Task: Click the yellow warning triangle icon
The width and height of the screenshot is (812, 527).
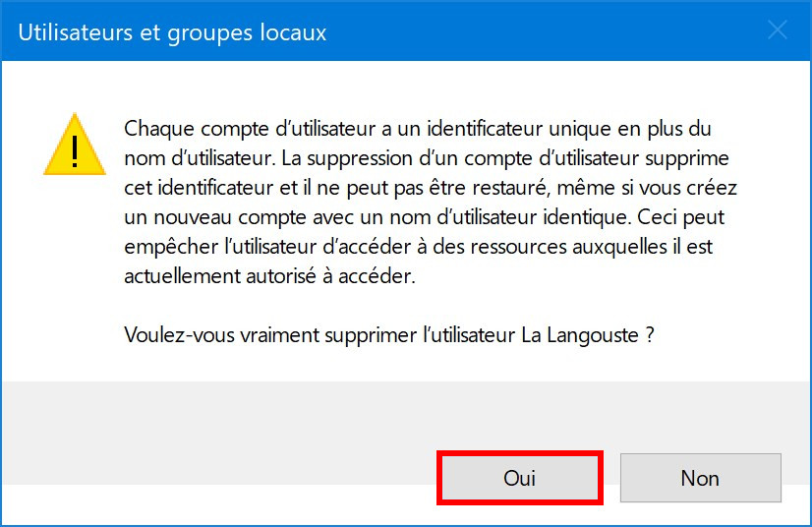Action: [75, 145]
